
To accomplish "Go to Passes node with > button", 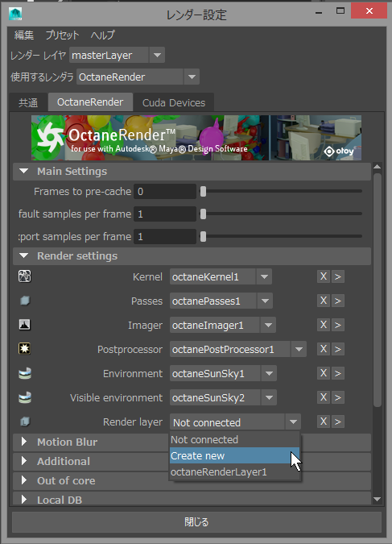I will pos(338,301).
